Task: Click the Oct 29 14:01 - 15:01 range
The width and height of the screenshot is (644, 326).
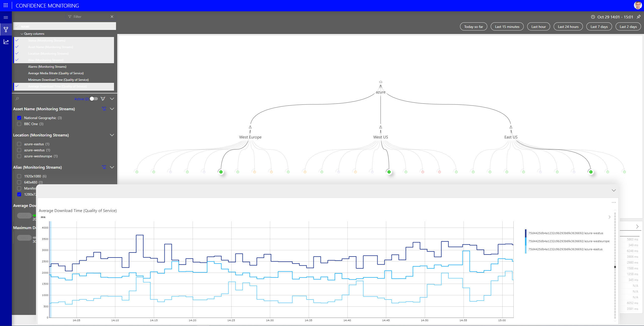Action: tap(615, 17)
